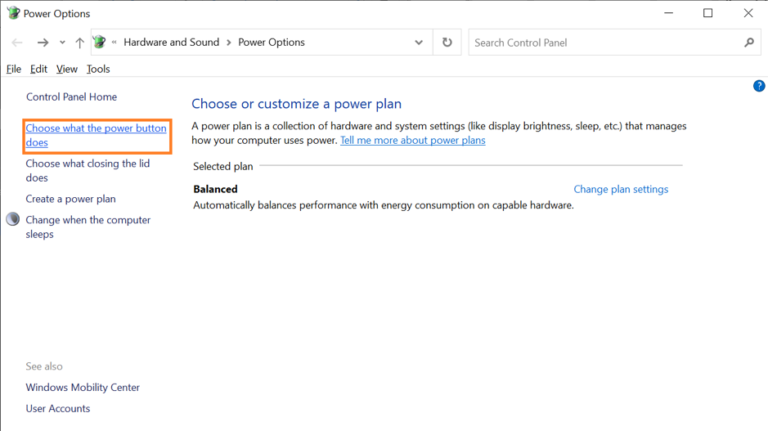Refresh the Power Options page
The width and height of the screenshot is (768, 431).
pyautogui.click(x=447, y=43)
